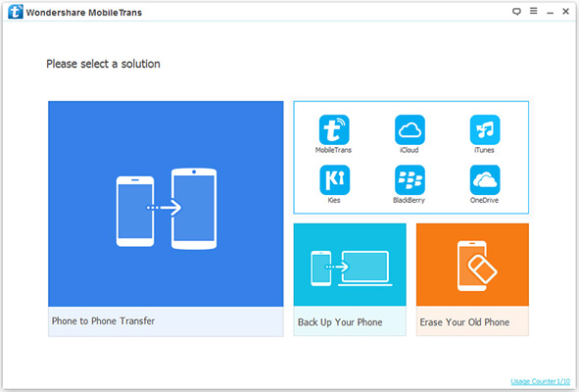Click the Wondershare MobileTrans logo icon
Image resolution: width=579 pixels, height=392 pixels.
point(15,12)
